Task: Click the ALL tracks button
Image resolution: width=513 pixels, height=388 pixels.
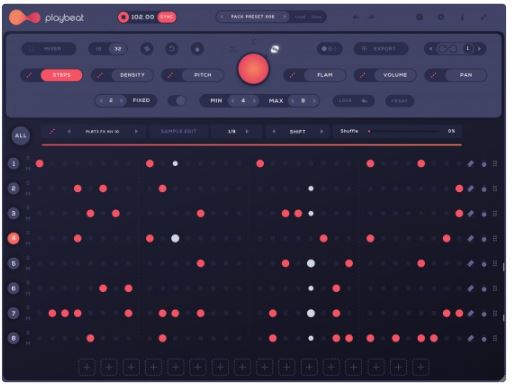Action: (x=21, y=136)
